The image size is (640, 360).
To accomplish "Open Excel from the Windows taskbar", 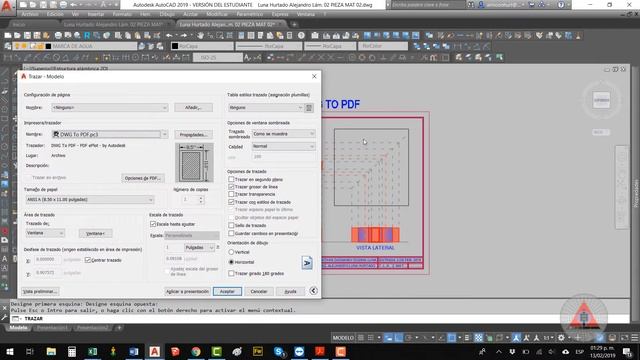I will (93, 351).
